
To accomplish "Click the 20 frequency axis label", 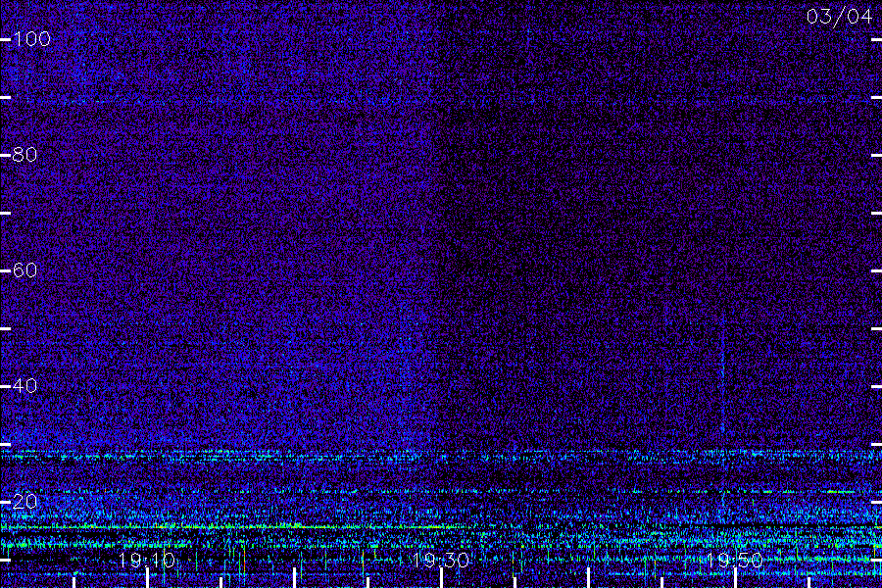I will tap(24, 502).
